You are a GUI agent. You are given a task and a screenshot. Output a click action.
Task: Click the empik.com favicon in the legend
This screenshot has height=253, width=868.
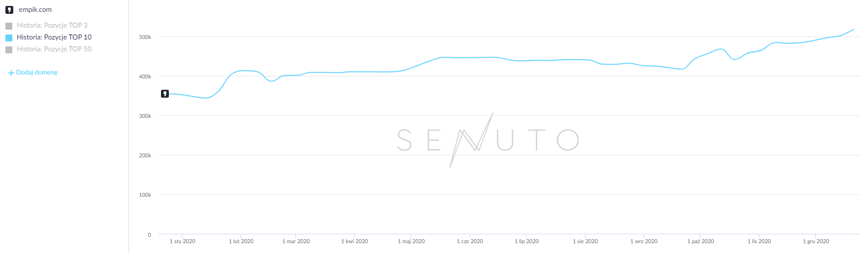9,10
